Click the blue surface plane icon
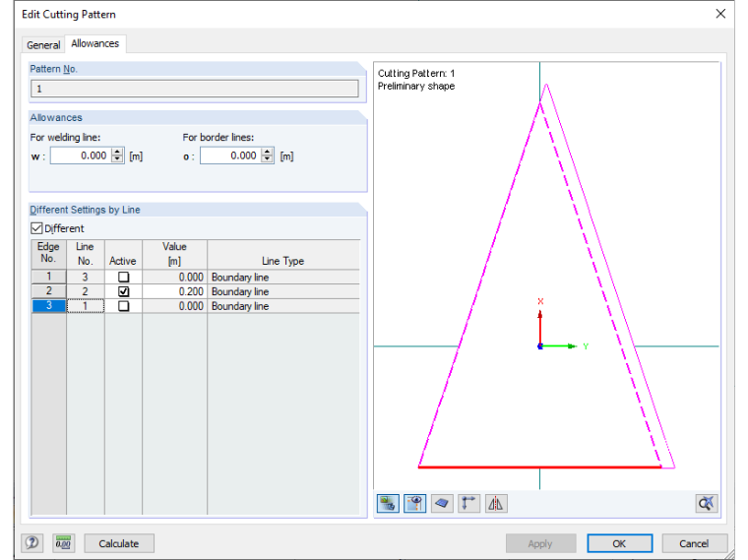 [442, 503]
